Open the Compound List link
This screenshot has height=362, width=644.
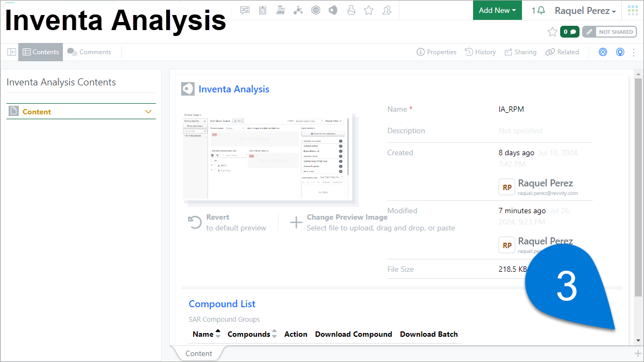click(222, 303)
